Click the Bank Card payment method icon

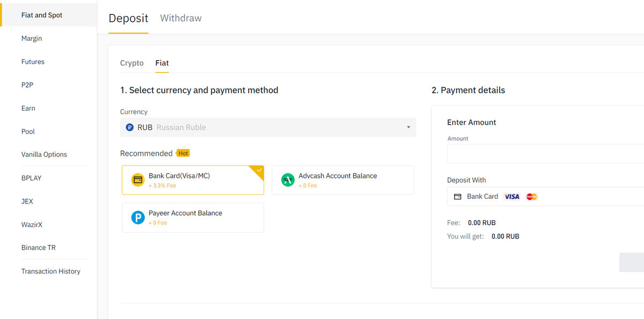coord(138,180)
